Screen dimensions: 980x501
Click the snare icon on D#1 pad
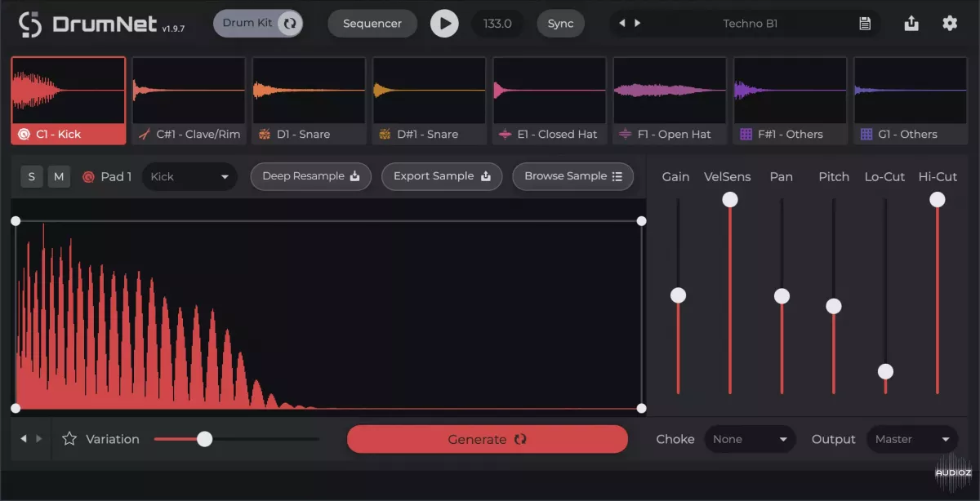[x=385, y=134]
